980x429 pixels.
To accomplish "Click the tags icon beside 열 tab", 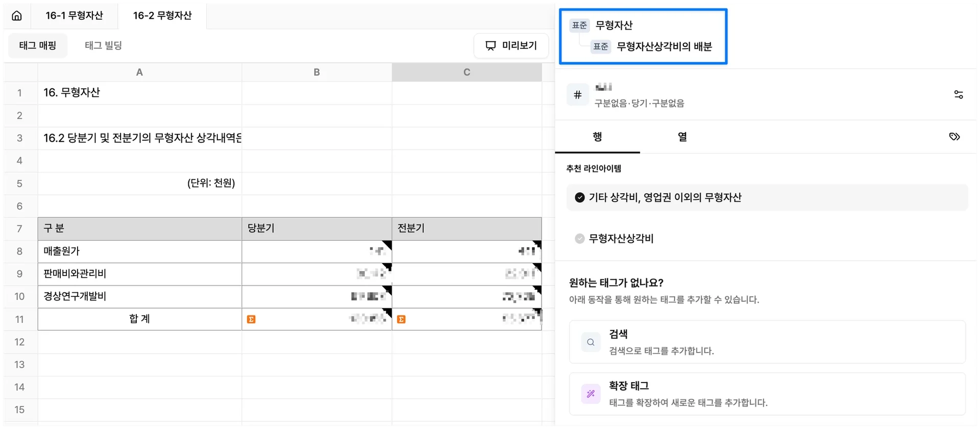I will coord(954,137).
